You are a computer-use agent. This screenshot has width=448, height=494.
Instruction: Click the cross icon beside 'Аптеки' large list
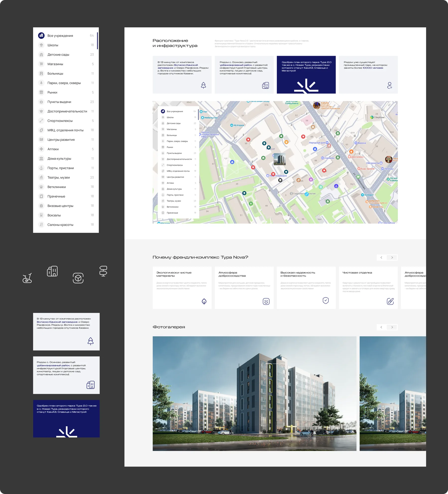(41, 149)
